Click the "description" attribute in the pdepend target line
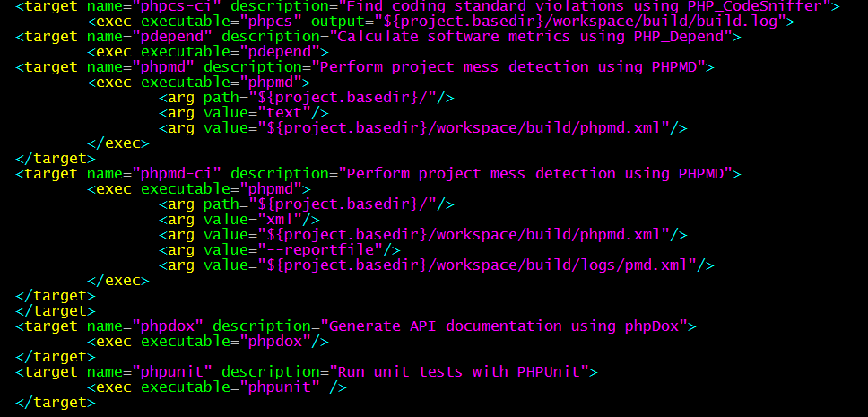This screenshot has width=868, height=417. [271, 37]
